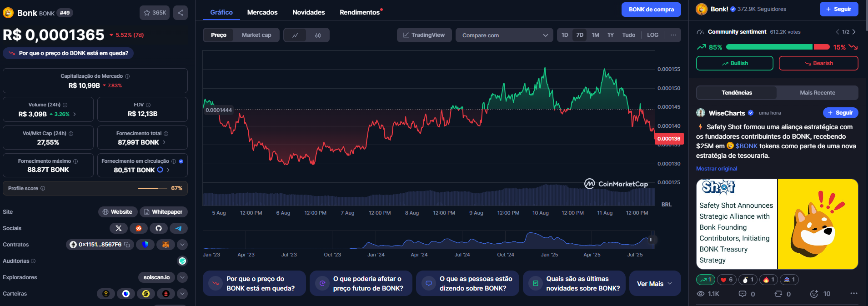The height and width of the screenshot is (306, 868).
Task: Open Volume (24h) details arrow
Action: 75,114
